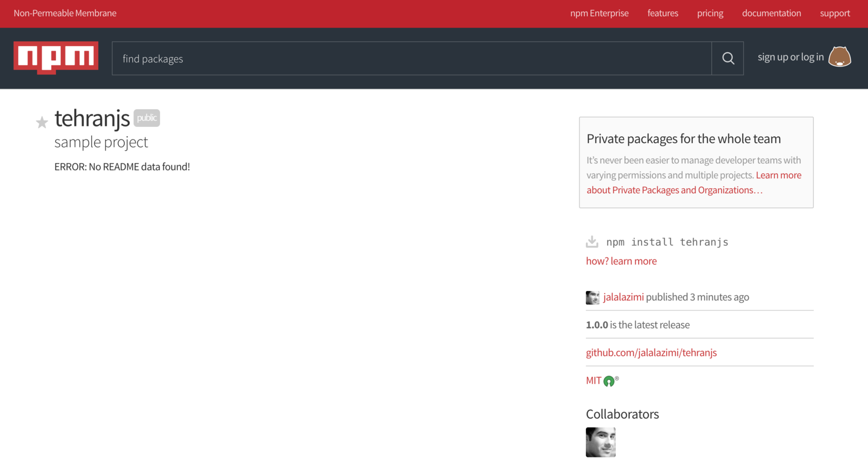Open the features menu item
Viewport: 868px width, 464px height.
coord(662,13)
